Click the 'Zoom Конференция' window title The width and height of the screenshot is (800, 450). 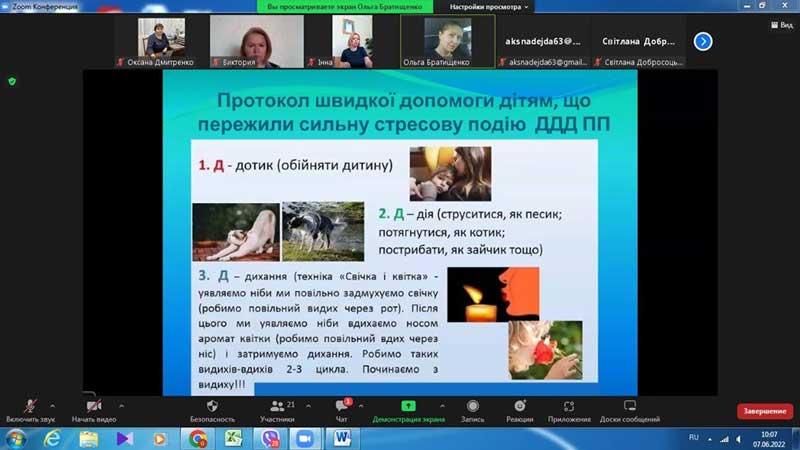click(45, 7)
